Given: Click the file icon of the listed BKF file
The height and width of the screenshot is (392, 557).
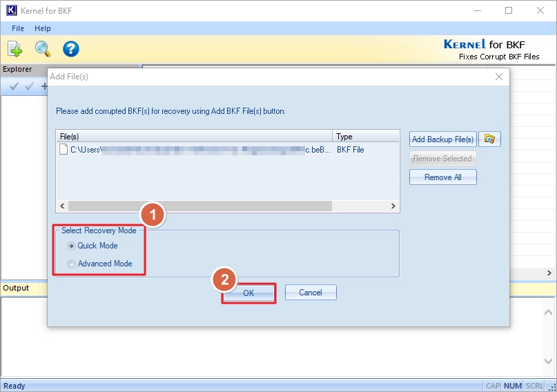Looking at the screenshot, I should 63,150.
